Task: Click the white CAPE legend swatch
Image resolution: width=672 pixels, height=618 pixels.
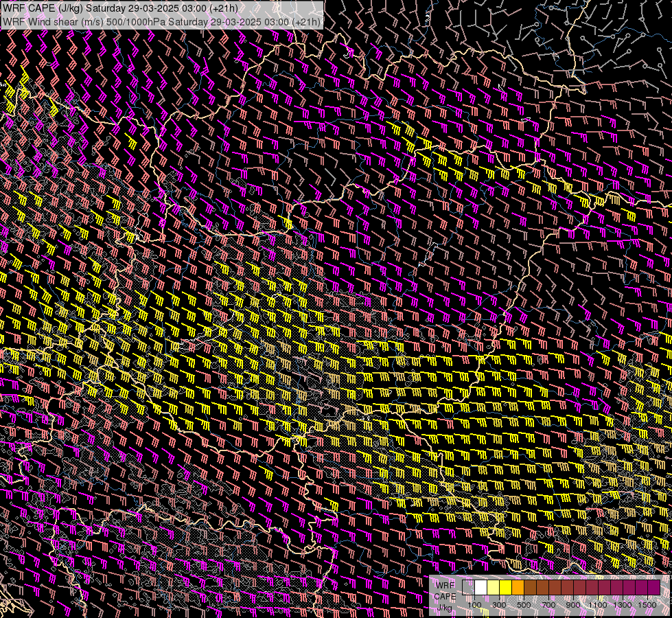Action: (x=481, y=588)
